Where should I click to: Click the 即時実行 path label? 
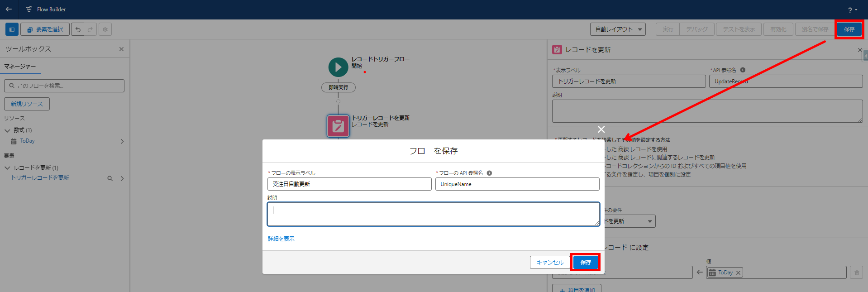click(x=338, y=87)
